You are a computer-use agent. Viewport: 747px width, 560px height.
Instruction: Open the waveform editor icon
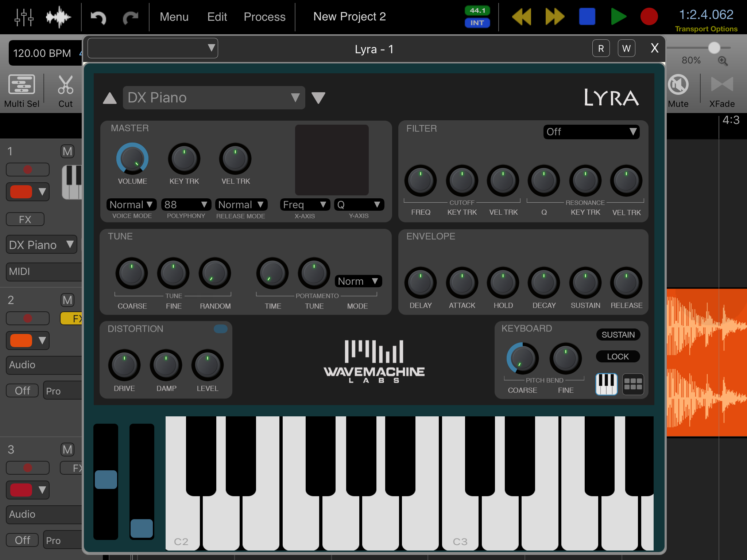(58, 17)
